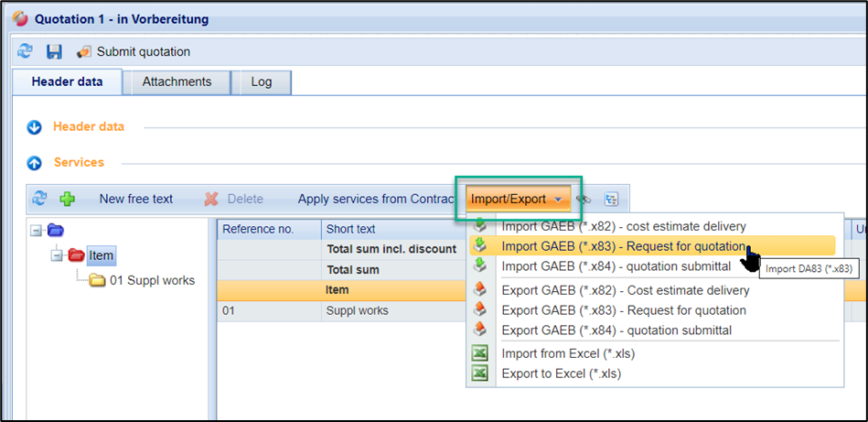Viewport: 868px width, 422px height.
Task: Click the tree view icon right of Import/Export
Action: (611, 199)
